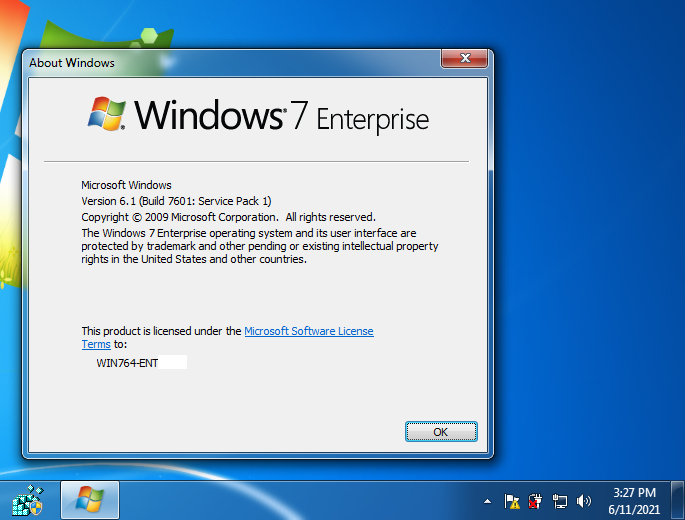The image size is (685, 520).
Task: Click the Show desktop button
Action: [678, 500]
